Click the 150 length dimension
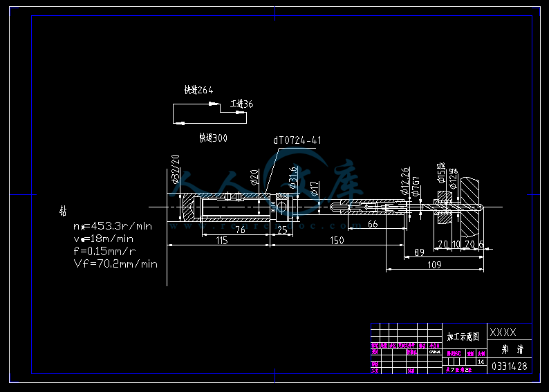 point(337,241)
